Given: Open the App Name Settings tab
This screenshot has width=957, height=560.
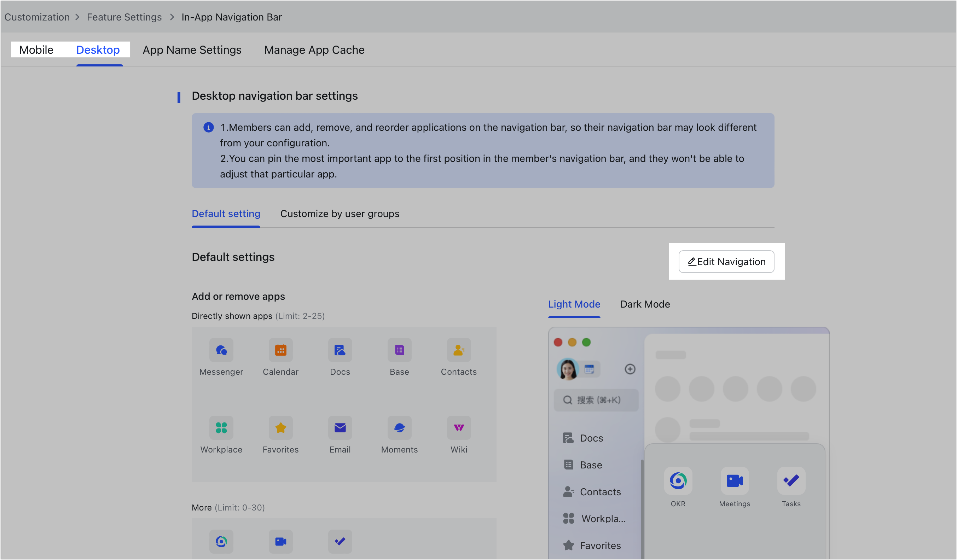Looking at the screenshot, I should coord(192,50).
